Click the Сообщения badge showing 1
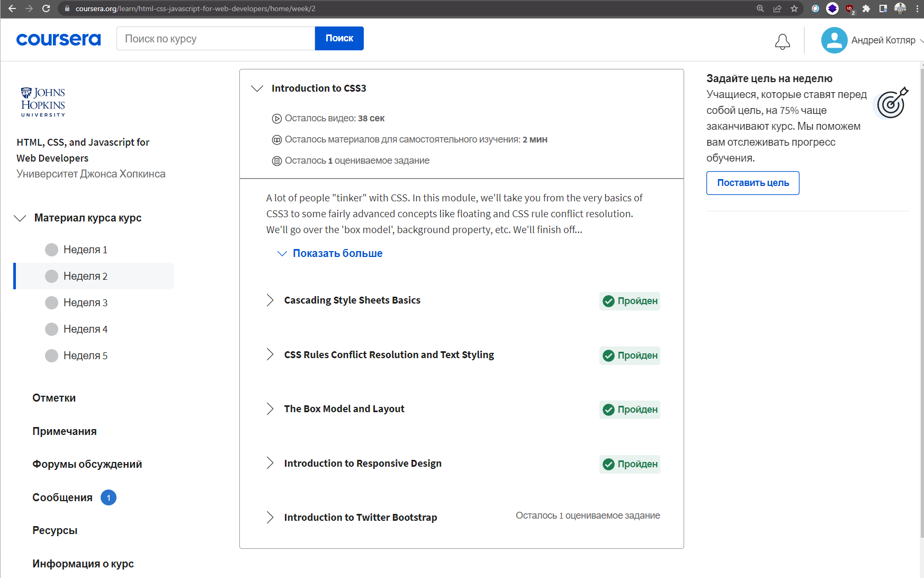This screenshot has width=924, height=578. tap(109, 497)
